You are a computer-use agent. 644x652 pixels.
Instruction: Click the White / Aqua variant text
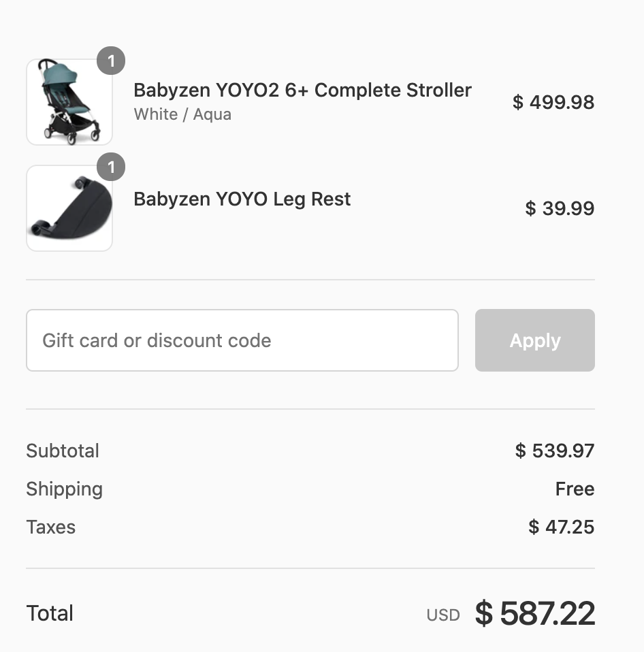[x=182, y=114]
